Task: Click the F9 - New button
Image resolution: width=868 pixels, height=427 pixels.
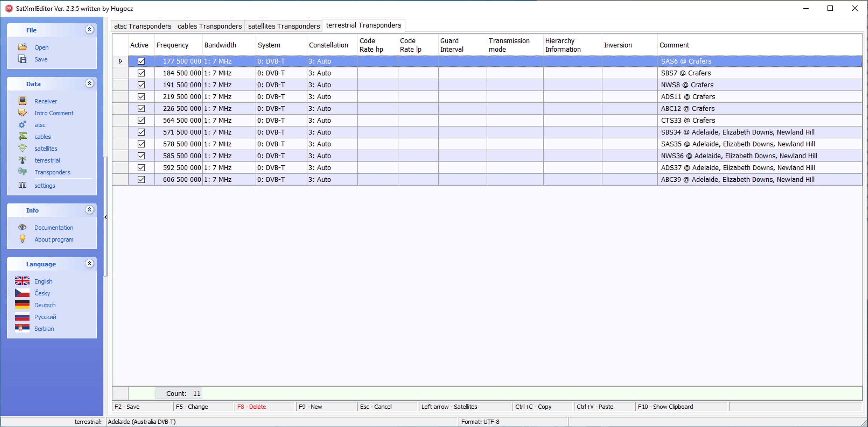Action: [x=326, y=406]
